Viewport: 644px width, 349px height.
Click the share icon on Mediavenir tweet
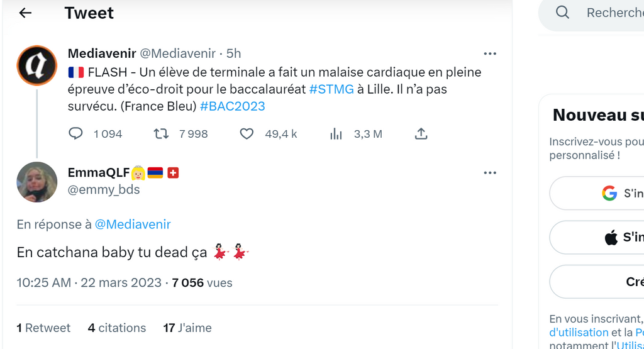[x=421, y=133]
